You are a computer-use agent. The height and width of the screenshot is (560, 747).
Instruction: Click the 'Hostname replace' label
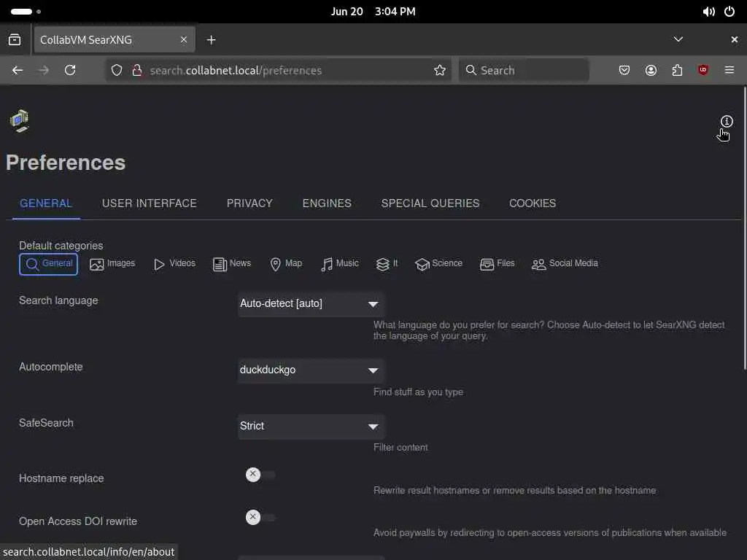pos(61,478)
